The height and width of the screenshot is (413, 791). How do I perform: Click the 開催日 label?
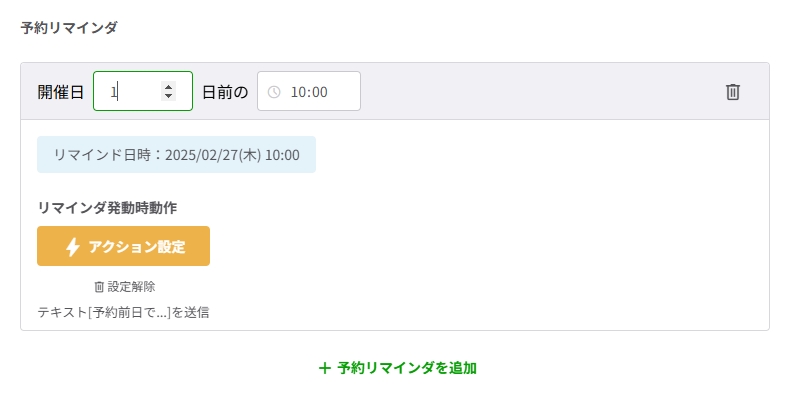pyautogui.click(x=61, y=92)
